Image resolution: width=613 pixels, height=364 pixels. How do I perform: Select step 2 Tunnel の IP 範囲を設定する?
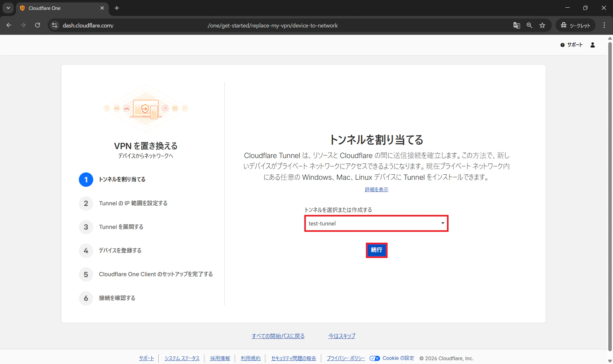(123, 203)
